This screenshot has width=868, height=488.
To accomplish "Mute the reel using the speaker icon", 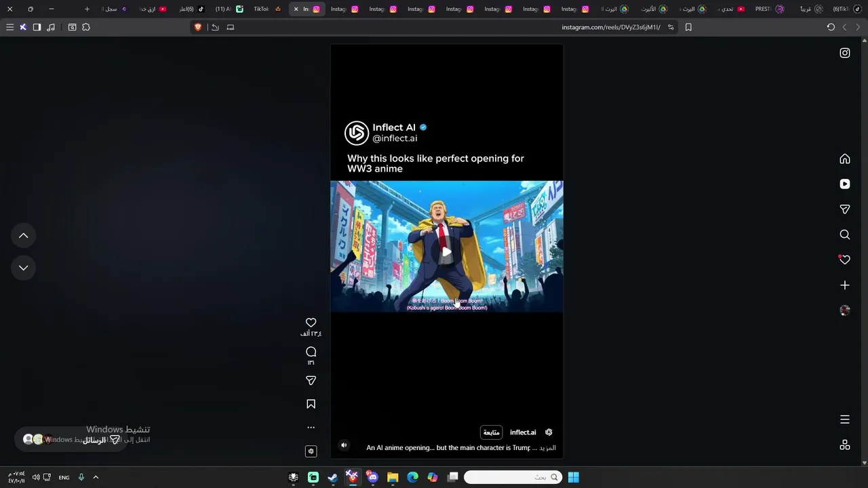I will 344,445.
